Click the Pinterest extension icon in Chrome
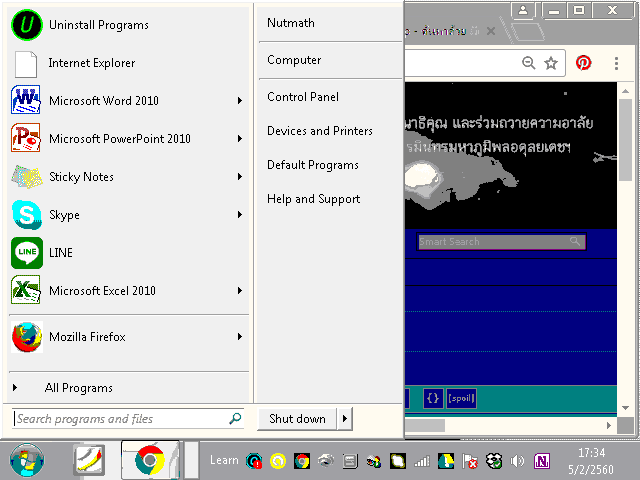The height and width of the screenshot is (480, 640). [x=583, y=63]
